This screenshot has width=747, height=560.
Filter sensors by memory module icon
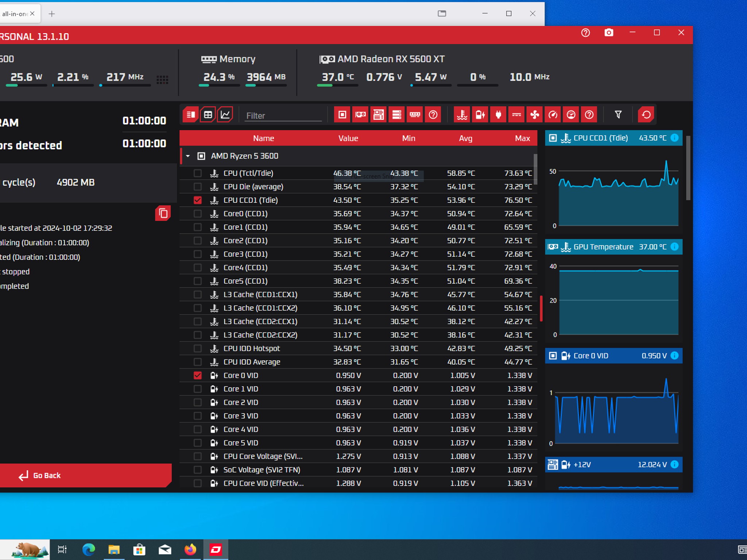point(415,115)
